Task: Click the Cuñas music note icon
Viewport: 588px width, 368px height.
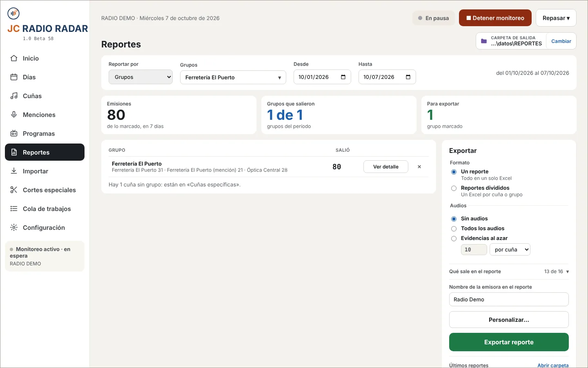Action: point(14,96)
